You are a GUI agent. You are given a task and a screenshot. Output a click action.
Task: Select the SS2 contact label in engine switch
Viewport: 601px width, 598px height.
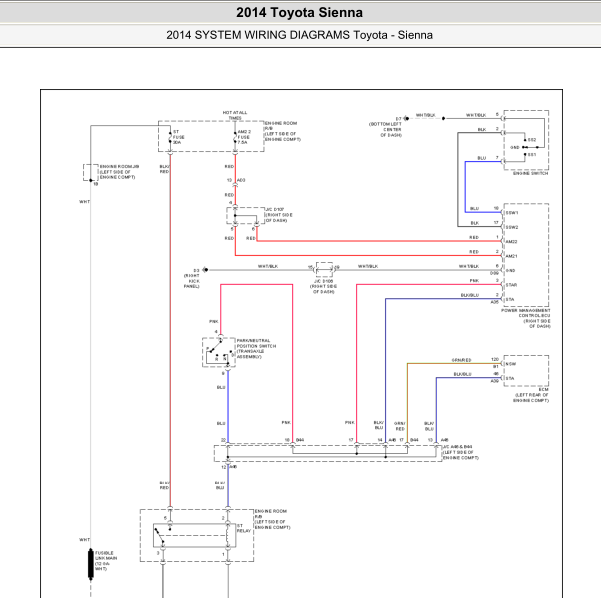click(532, 140)
